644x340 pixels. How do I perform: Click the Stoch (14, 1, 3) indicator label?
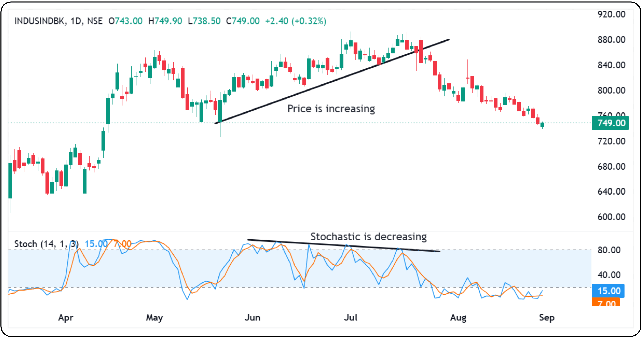tap(46, 244)
